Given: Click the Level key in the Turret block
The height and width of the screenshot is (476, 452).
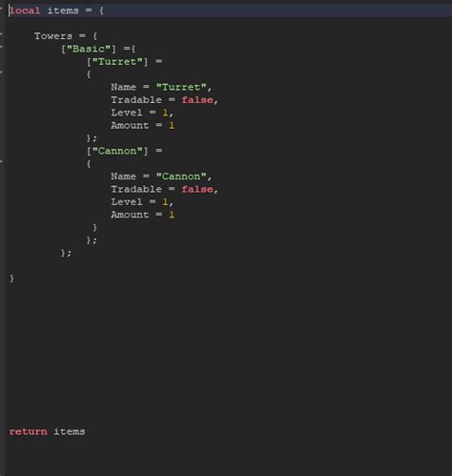Looking at the screenshot, I should click(127, 113).
